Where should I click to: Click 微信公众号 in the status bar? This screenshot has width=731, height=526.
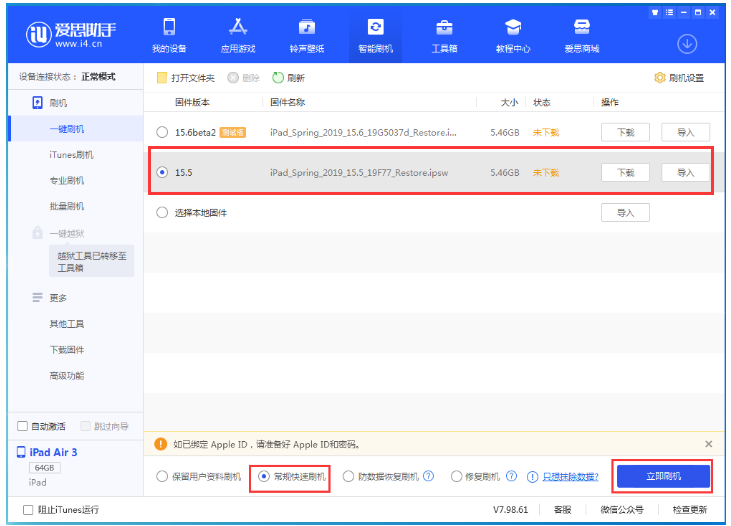point(622,510)
